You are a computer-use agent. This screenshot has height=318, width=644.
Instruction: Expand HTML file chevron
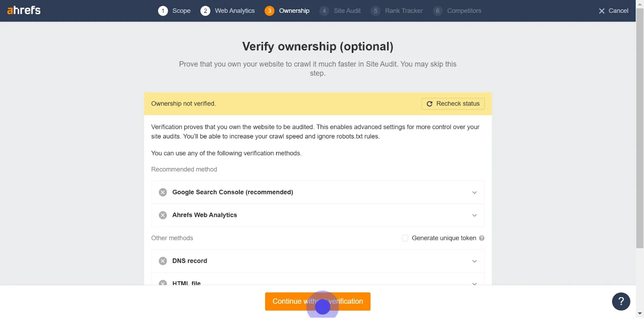(x=475, y=283)
